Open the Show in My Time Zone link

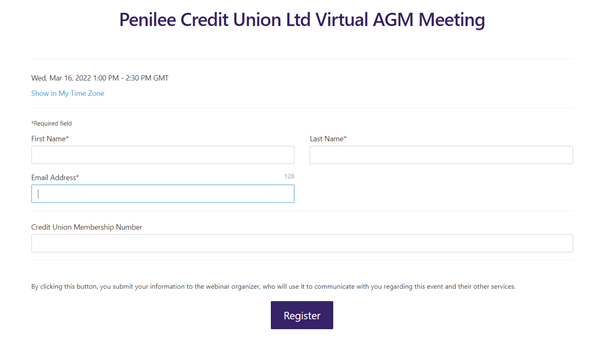pos(68,93)
